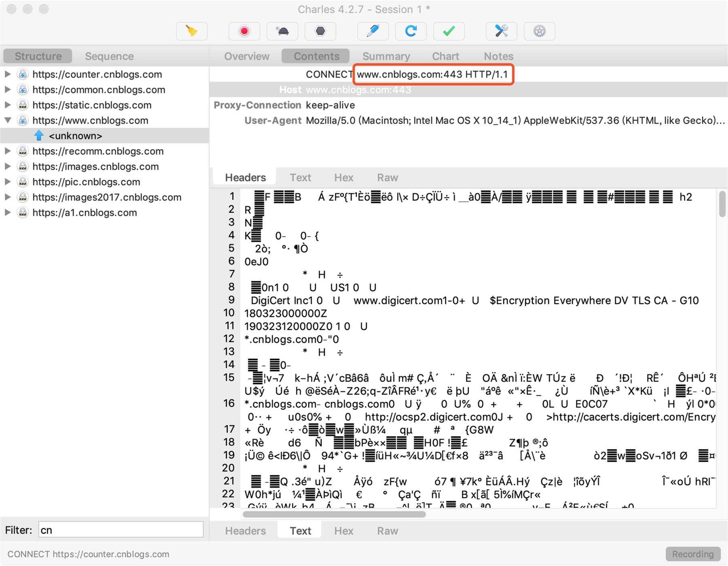The image size is (728, 566).
Task: Compose a request with the pen icon
Action: (x=373, y=31)
